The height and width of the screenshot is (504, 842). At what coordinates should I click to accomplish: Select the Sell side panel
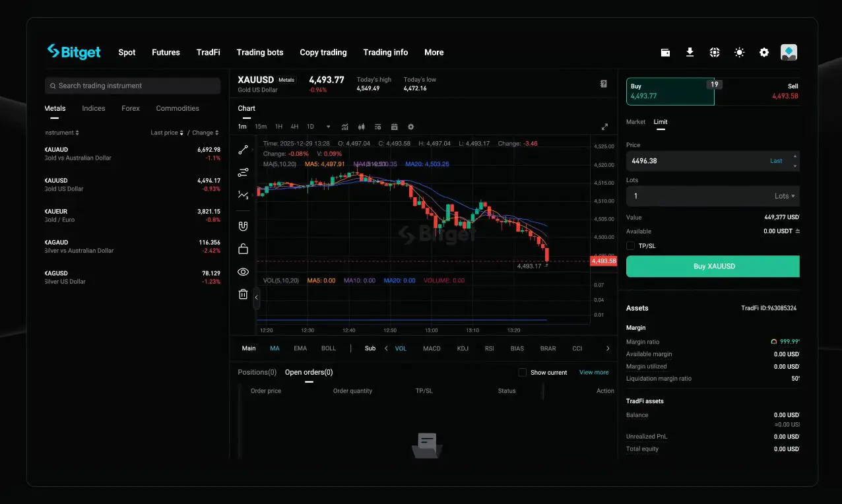coord(759,92)
